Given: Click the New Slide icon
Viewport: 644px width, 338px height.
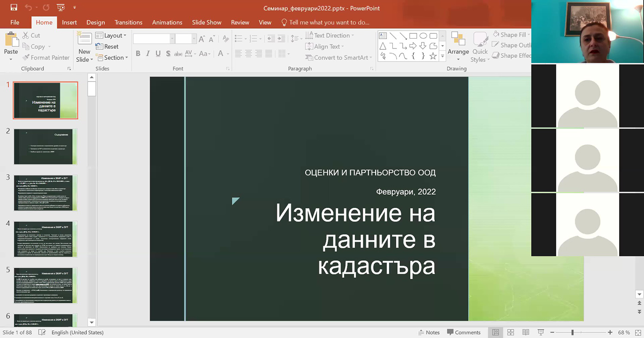Looking at the screenshot, I should pos(84,41).
